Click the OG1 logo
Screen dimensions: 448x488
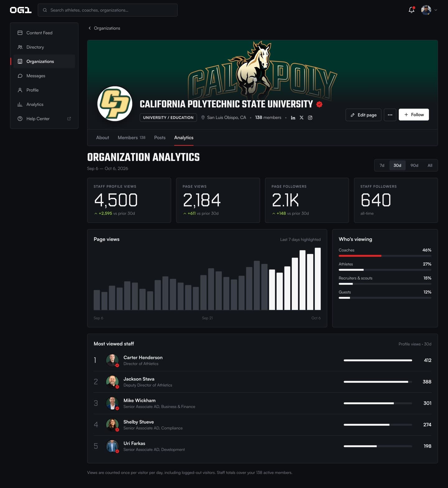point(21,10)
